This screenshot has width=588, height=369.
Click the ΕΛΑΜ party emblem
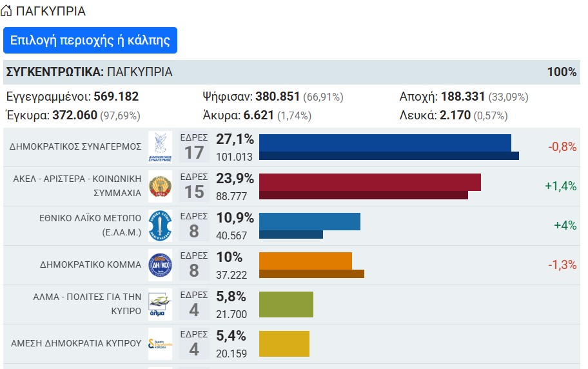(160, 226)
